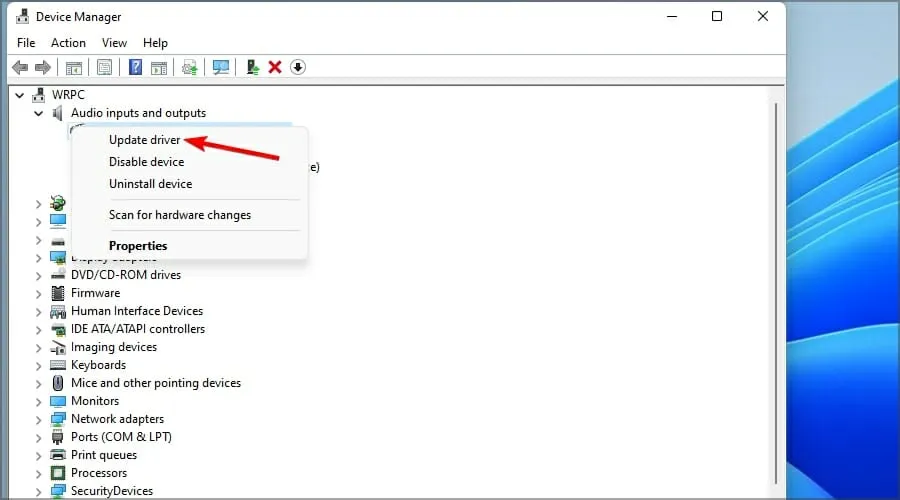Screen dimensions: 900x500
Task: Open the View menu
Action: click(114, 43)
